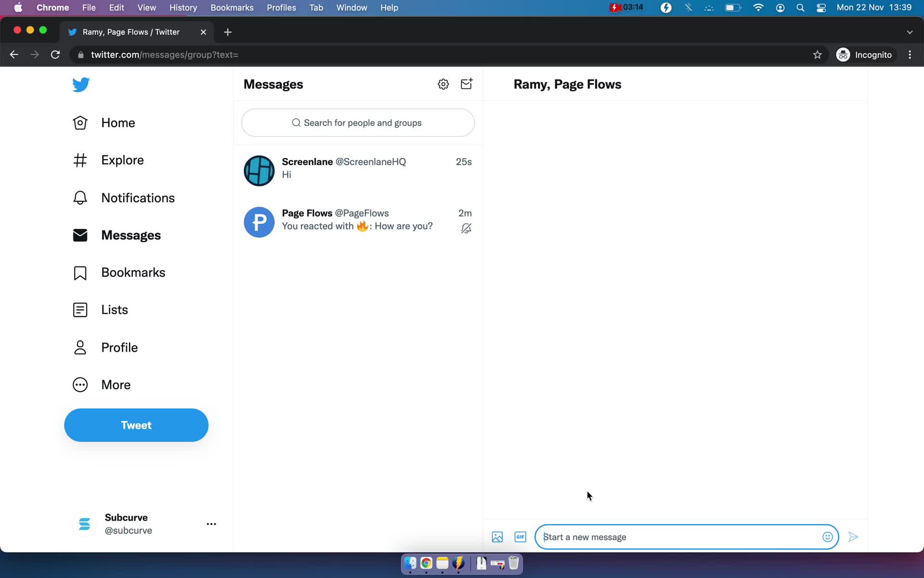
Task: Click Screenlane avatar thumbnail
Action: [x=259, y=171]
